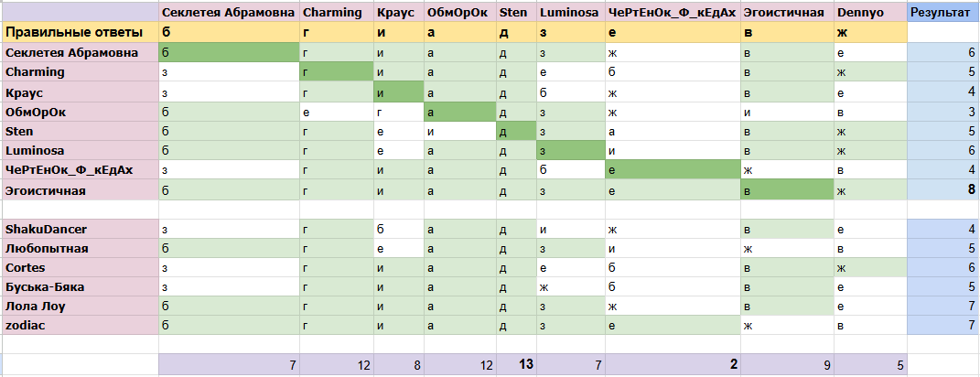
Task: Click the "ОбмОрОк" column header
Action: pos(457,13)
